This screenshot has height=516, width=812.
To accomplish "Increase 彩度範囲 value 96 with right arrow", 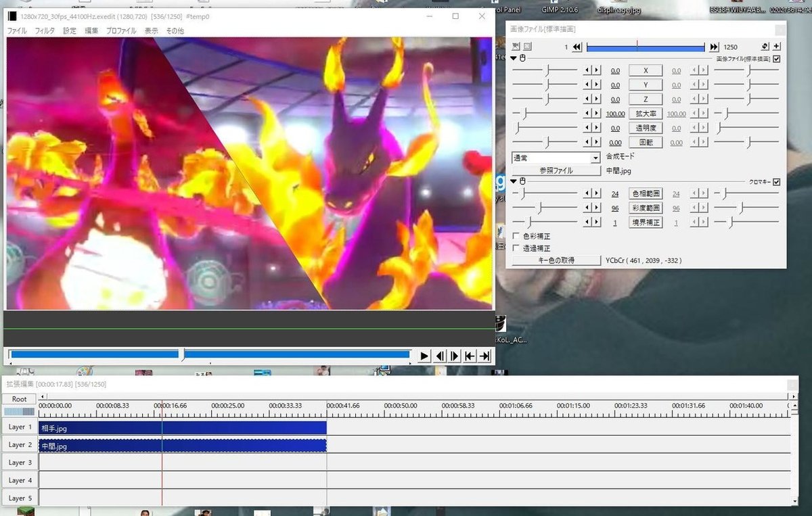I will 596,208.
